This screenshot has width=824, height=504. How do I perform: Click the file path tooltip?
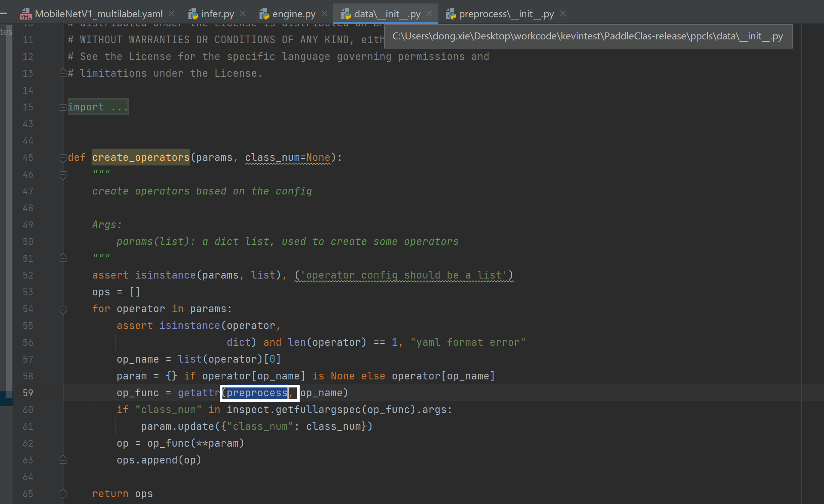(588, 36)
